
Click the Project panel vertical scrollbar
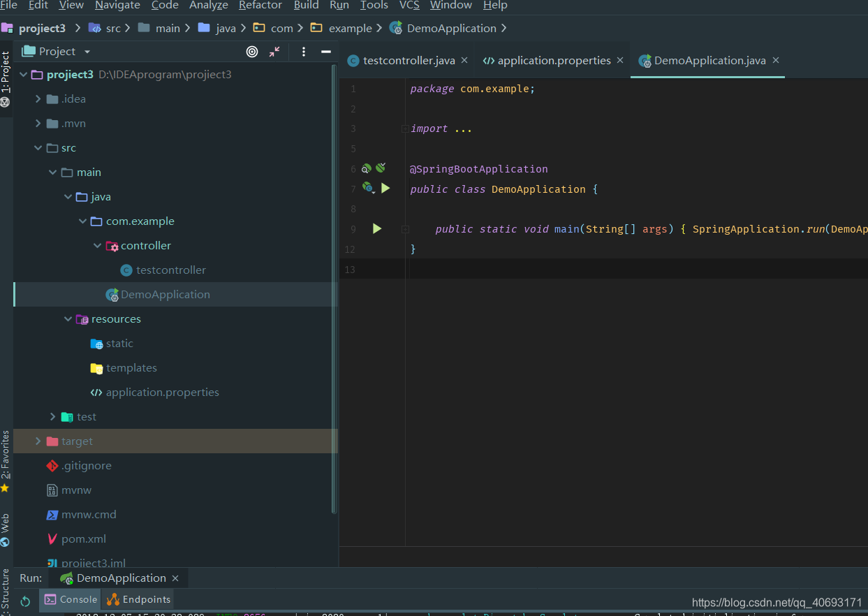(334, 290)
